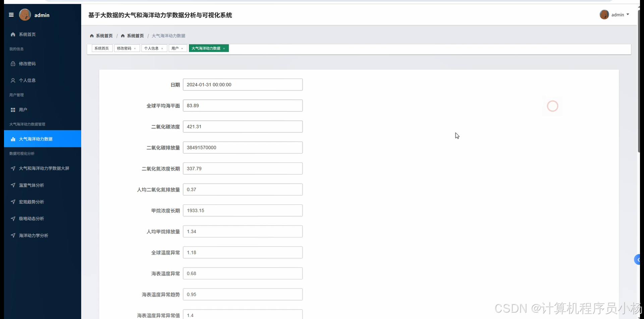Image resolution: width=644 pixels, height=319 pixels.
Task: Open 个人信息 in the sidebar menu
Action: coord(43,80)
